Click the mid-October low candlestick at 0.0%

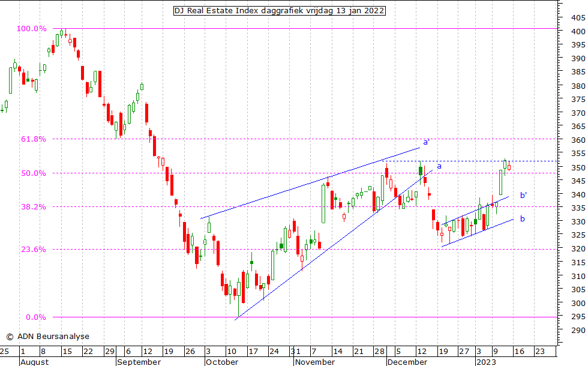pos(239,297)
